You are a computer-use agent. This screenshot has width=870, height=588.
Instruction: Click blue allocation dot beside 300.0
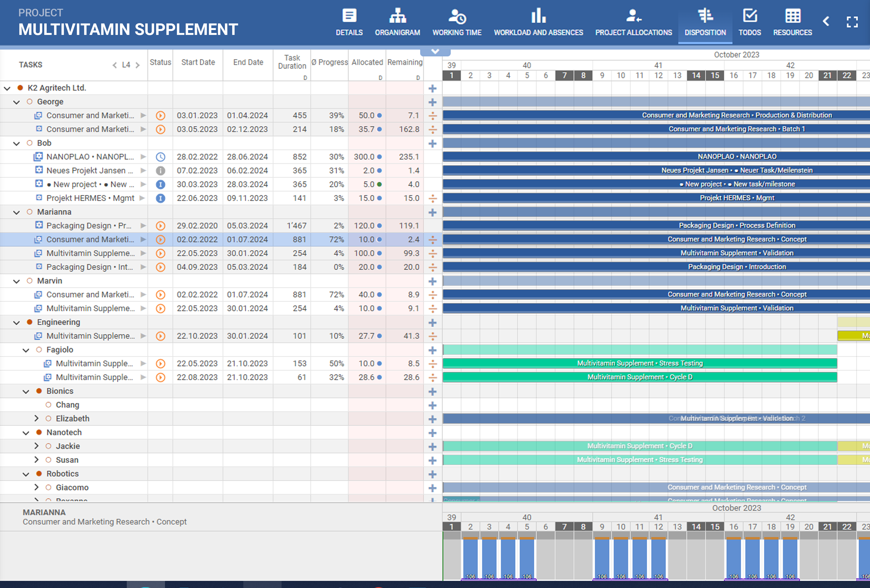point(379,157)
